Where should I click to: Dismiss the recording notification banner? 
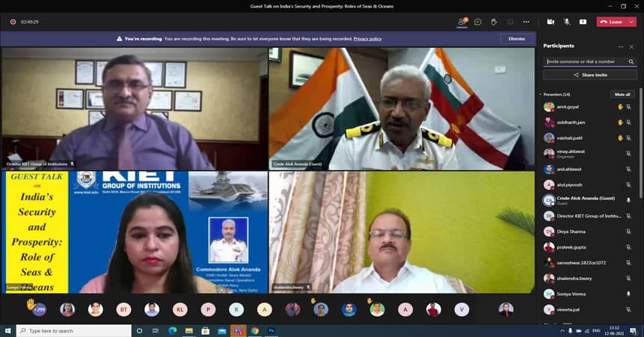516,38
